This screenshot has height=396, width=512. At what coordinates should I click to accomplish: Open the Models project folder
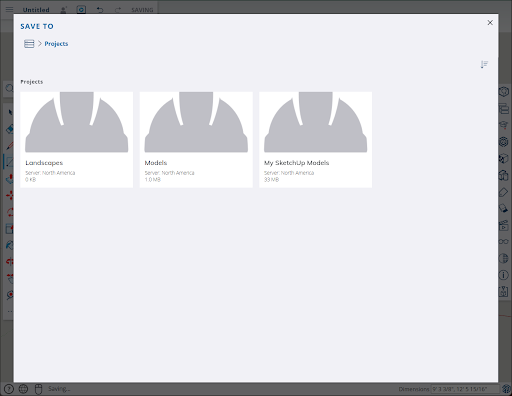[x=196, y=140]
